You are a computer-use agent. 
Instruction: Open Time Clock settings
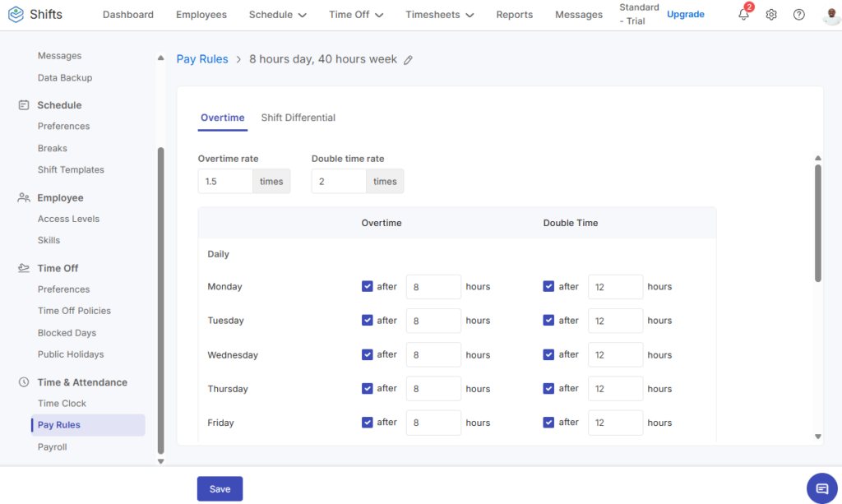pyautogui.click(x=62, y=404)
